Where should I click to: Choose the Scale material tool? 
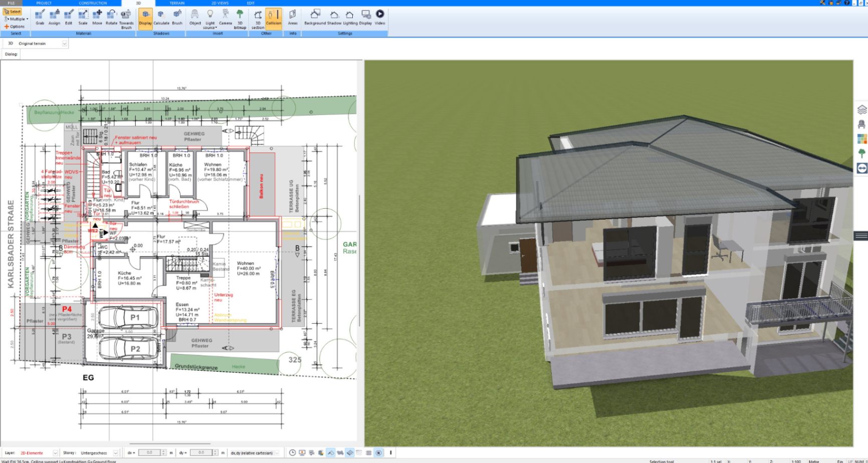[x=83, y=18]
